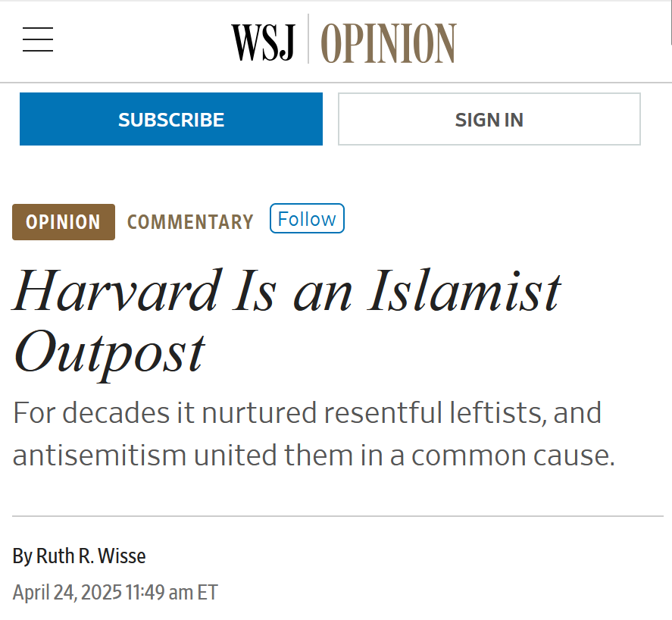Click the subheadline starting 'For decades'
The height and width of the screenshot is (620, 672).
(308, 412)
